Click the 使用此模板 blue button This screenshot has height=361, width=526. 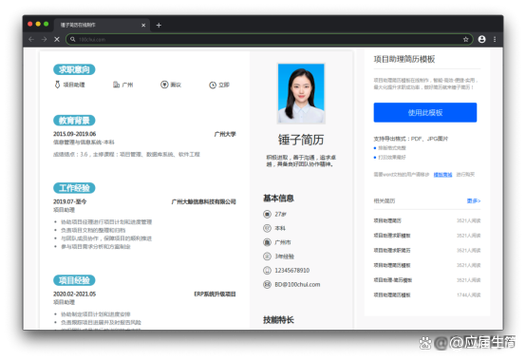point(425,112)
